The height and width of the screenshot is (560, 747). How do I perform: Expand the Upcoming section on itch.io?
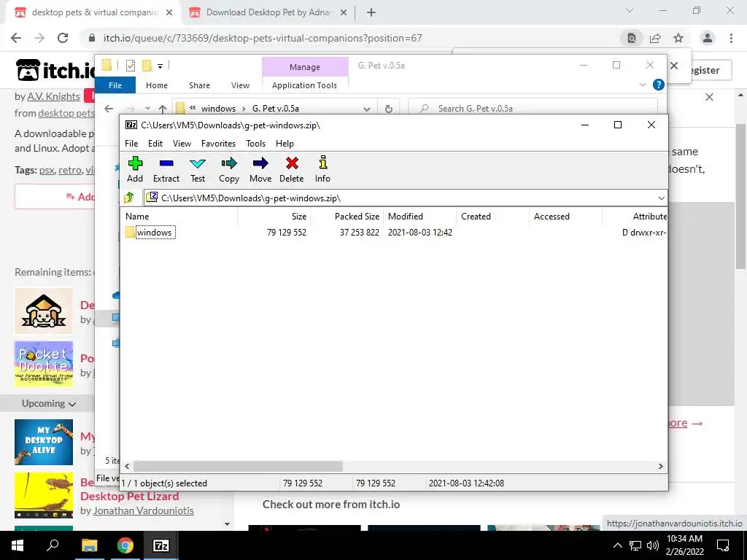[x=49, y=403]
